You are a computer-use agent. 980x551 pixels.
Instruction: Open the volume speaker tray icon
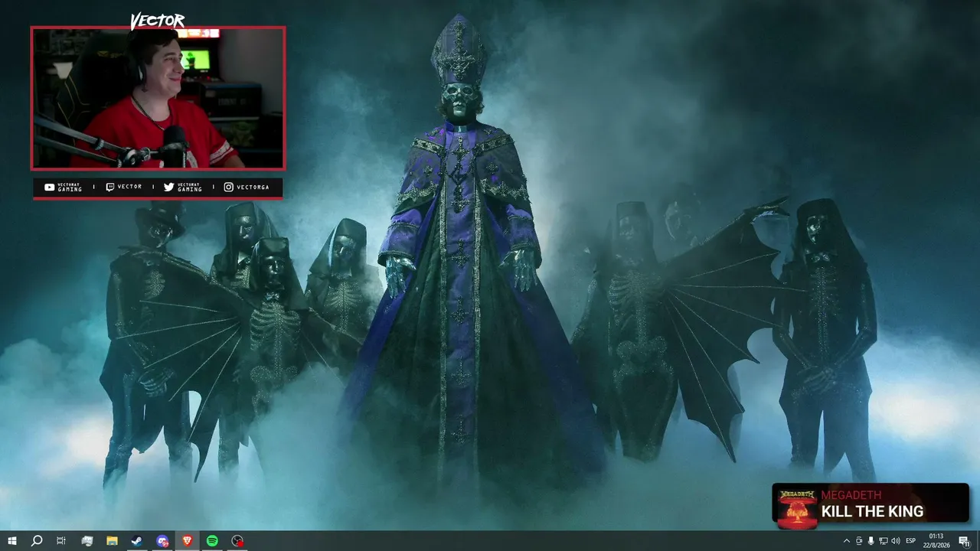[895, 541]
